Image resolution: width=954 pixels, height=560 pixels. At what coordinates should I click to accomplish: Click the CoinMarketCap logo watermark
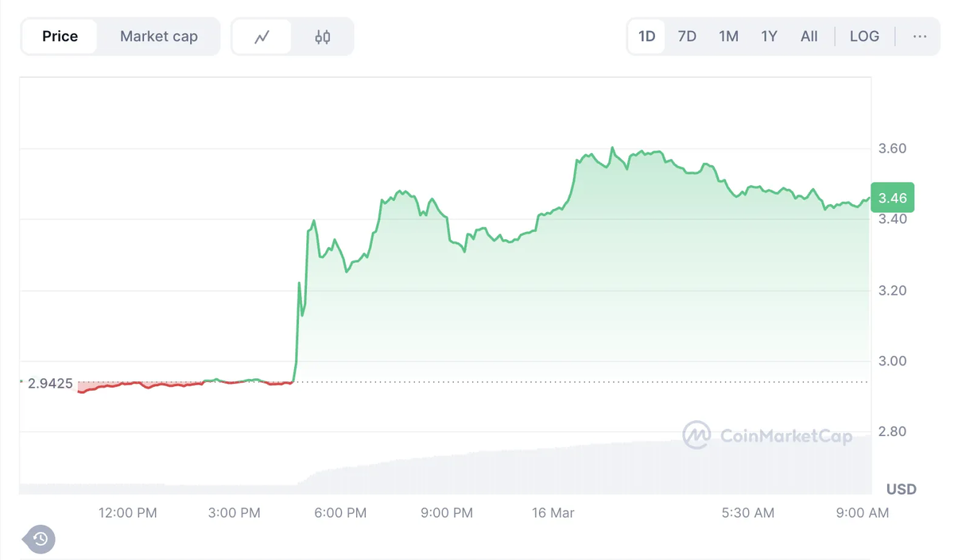pyautogui.click(x=767, y=435)
